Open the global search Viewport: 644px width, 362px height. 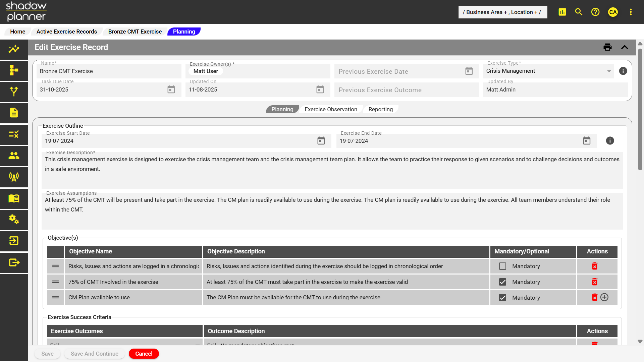click(x=579, y=12)
